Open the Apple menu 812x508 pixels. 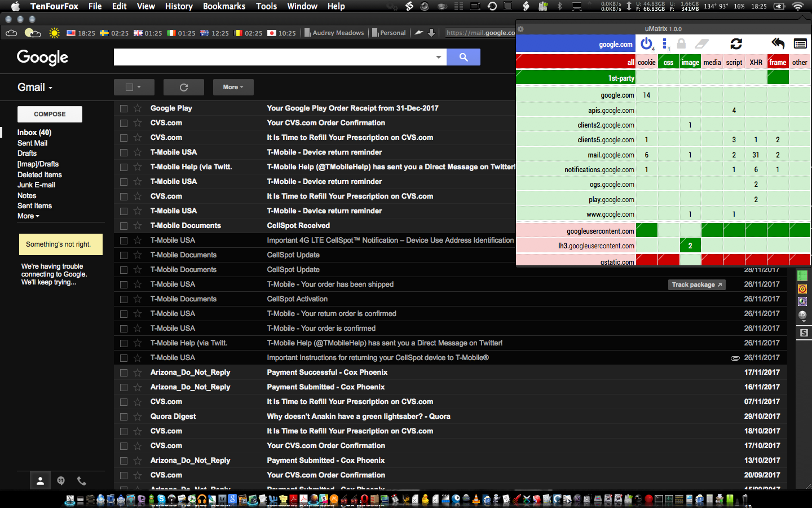tap(15, 6)
